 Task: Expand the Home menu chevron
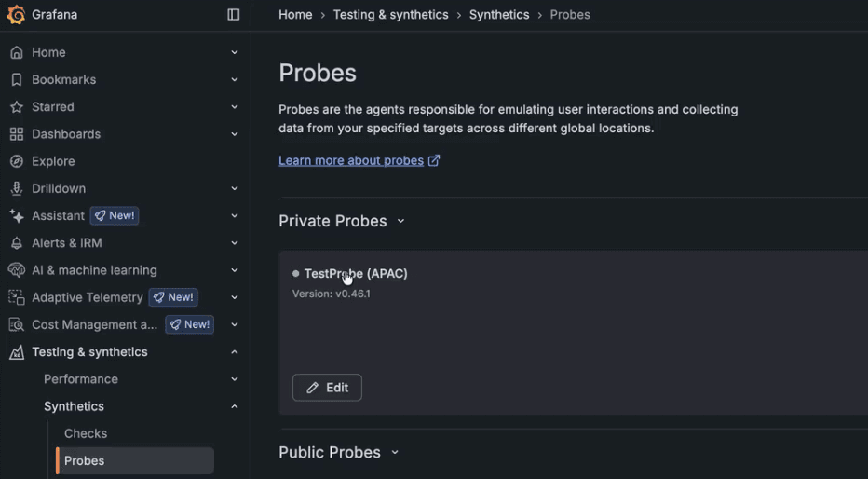pyautogui.click(x=234, y=52)
